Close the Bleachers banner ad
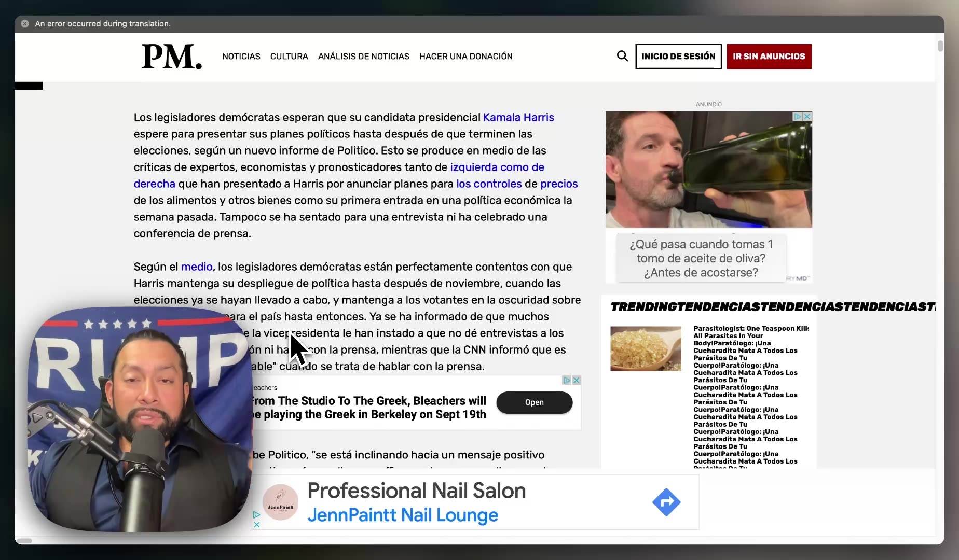 pos(576,380)
